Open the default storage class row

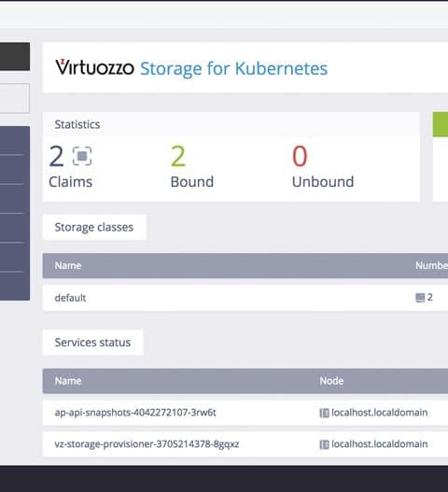coord(245,298)
